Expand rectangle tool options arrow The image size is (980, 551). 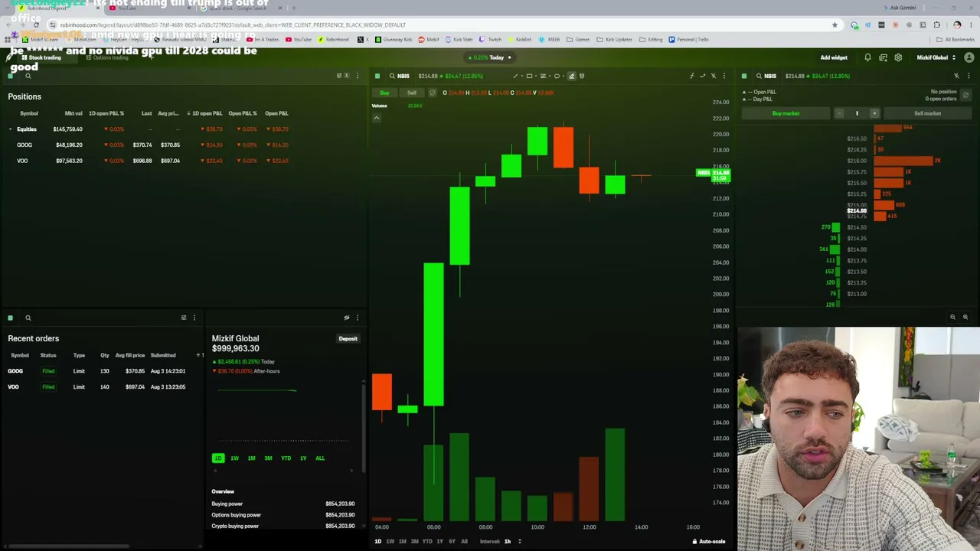(535, 76)
